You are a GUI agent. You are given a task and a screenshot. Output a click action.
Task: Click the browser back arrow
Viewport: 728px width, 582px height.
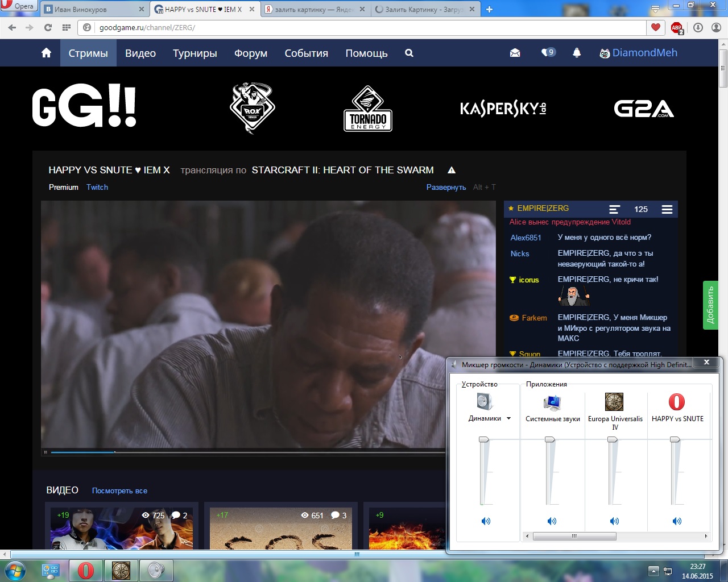pos(12,27)
